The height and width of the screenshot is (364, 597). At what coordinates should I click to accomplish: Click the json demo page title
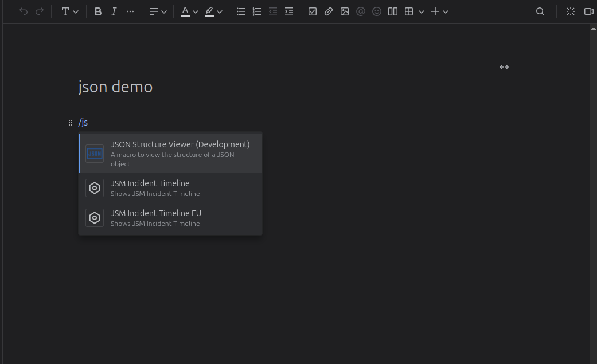115,87
